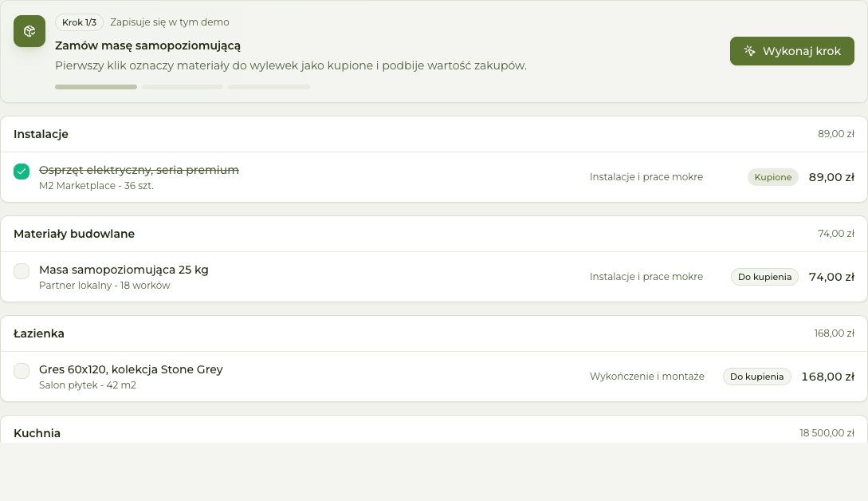This screenshot has width=868, height=501.
Task: Click the green package box icon
Action: (x=29, y=31)
